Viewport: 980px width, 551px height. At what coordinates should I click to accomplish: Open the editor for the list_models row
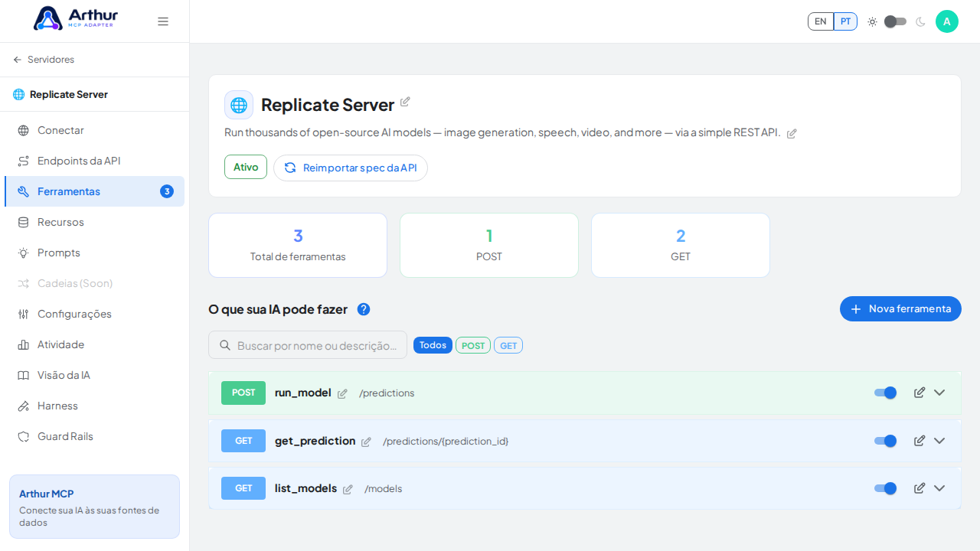(920, 488)
